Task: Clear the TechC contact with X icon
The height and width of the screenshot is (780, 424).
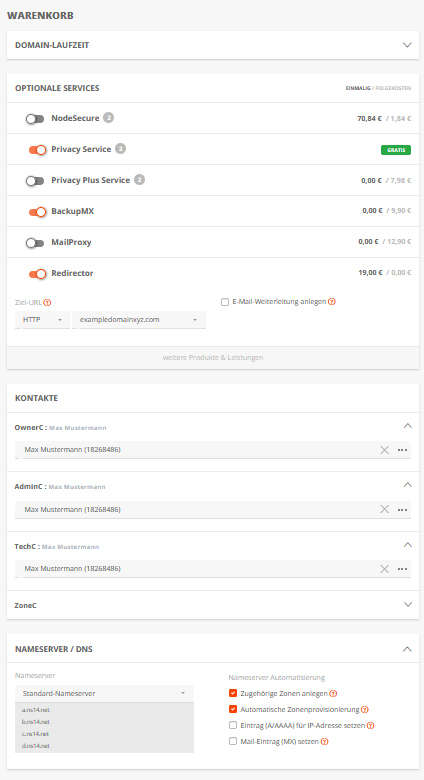Action: (384, 569)
